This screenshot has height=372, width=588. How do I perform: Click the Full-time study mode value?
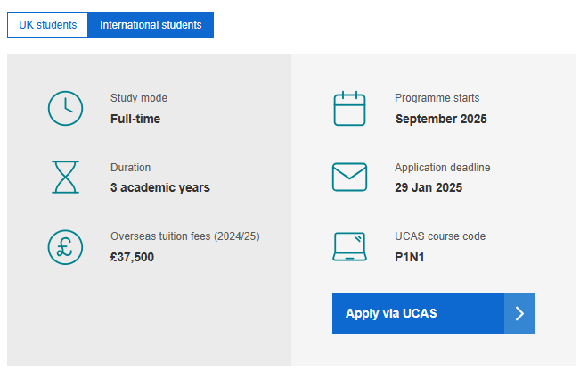pyautogui.click(x=135, y=119)
